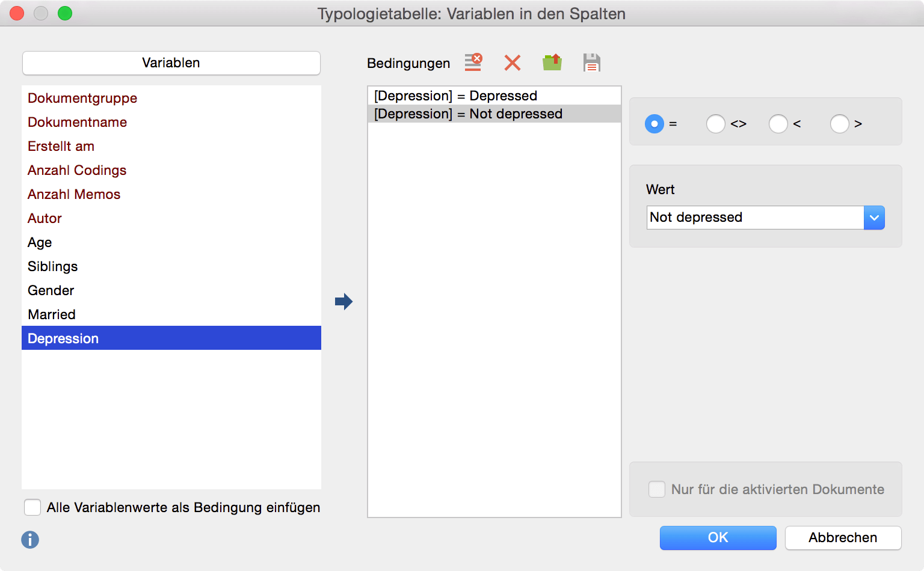Click the Variablen header button
This screenshot has width=924, height=571.
(171, 63)
